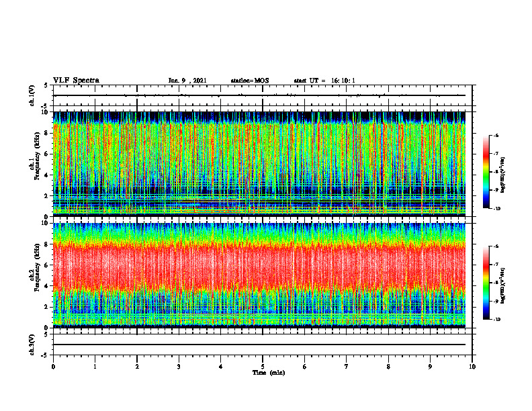Click the '-6' label on ch.1 color bar
Screen dimensions: 532x411
tap(496, 136)
